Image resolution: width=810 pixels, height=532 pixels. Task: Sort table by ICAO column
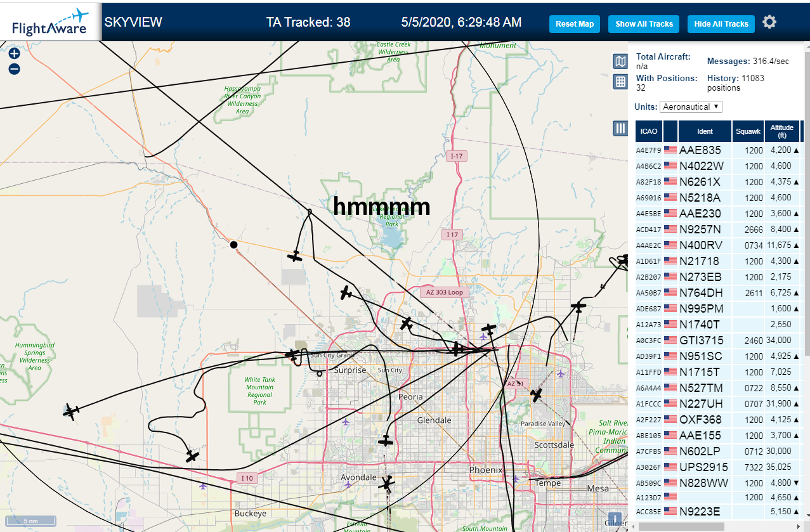tap(649, 131)
